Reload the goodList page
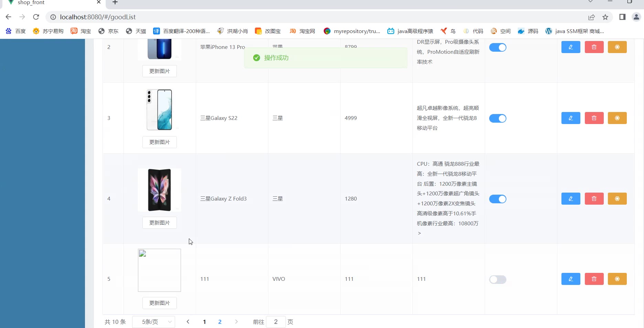 [x=36, y=17]
